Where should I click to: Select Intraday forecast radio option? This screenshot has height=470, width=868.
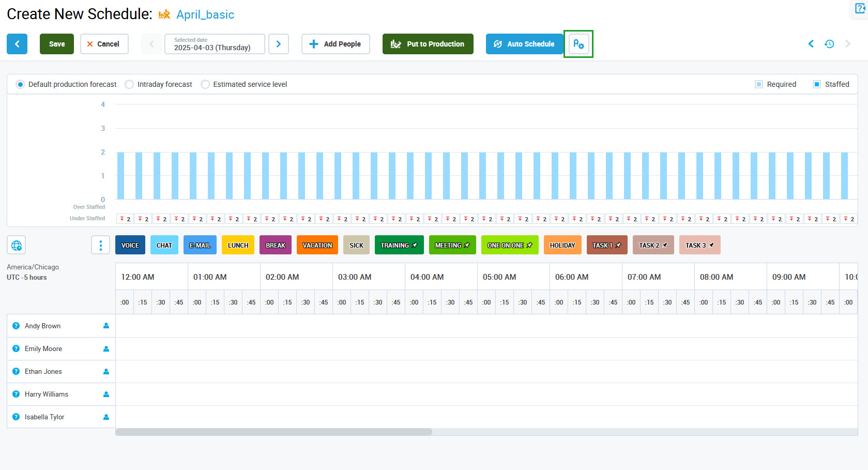click(x=129, y=84)
